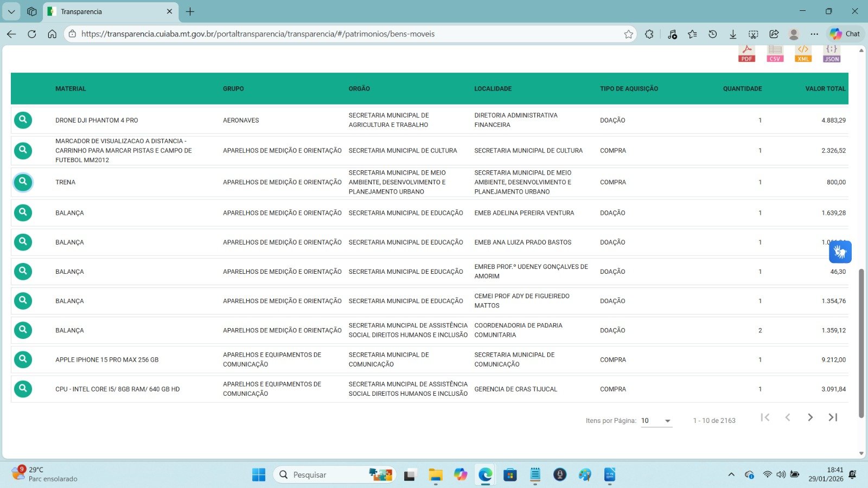
Task: Add this page to favorites with star icon
Action: pyautogui.click(x=628, y=34)
